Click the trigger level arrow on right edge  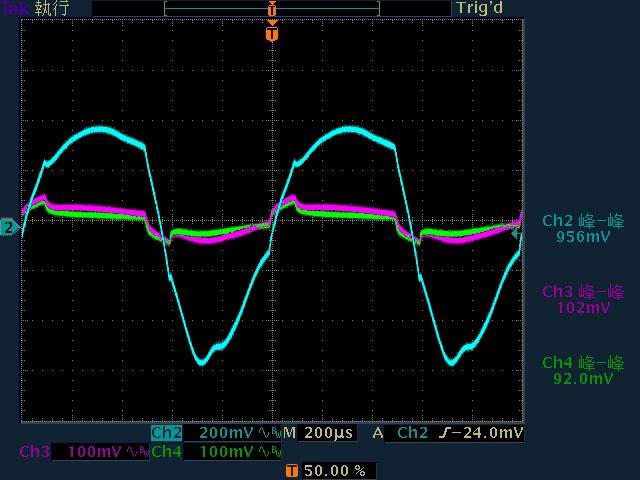(517, 234)
